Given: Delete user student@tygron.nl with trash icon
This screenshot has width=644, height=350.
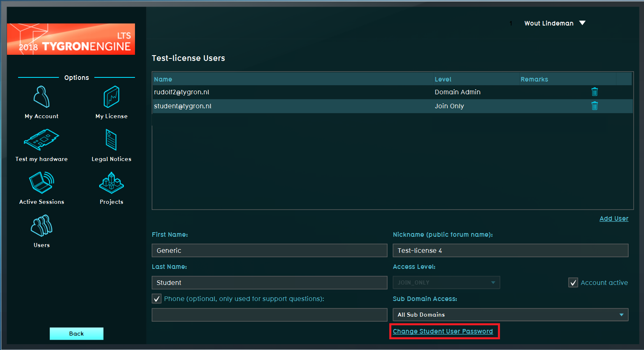Looking at the screenshot, I should (x=595, y=106).
